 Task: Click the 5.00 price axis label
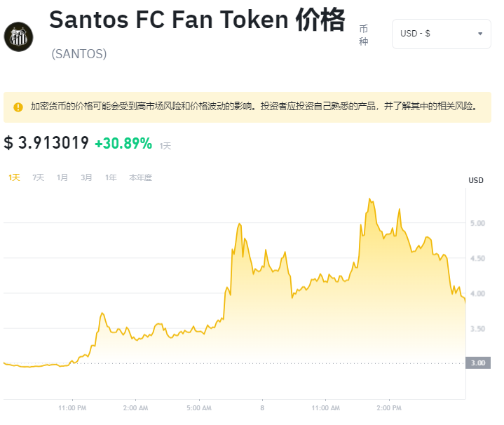[477, 223]
